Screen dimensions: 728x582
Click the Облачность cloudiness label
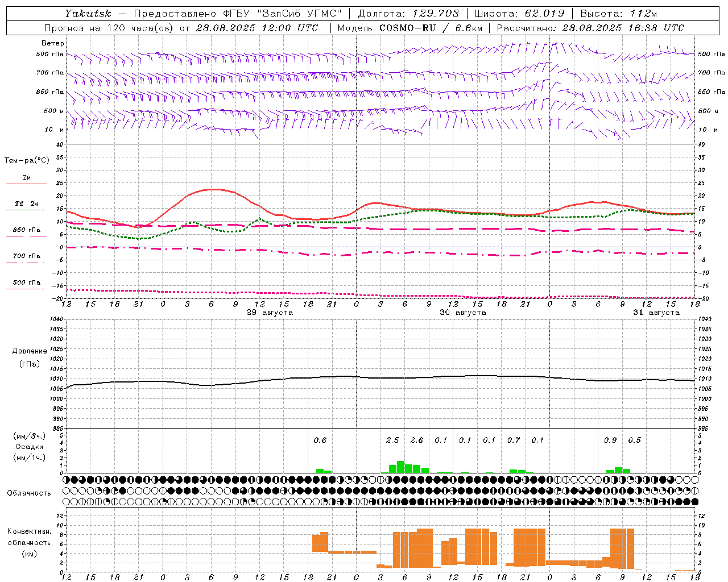pos(29,493)
